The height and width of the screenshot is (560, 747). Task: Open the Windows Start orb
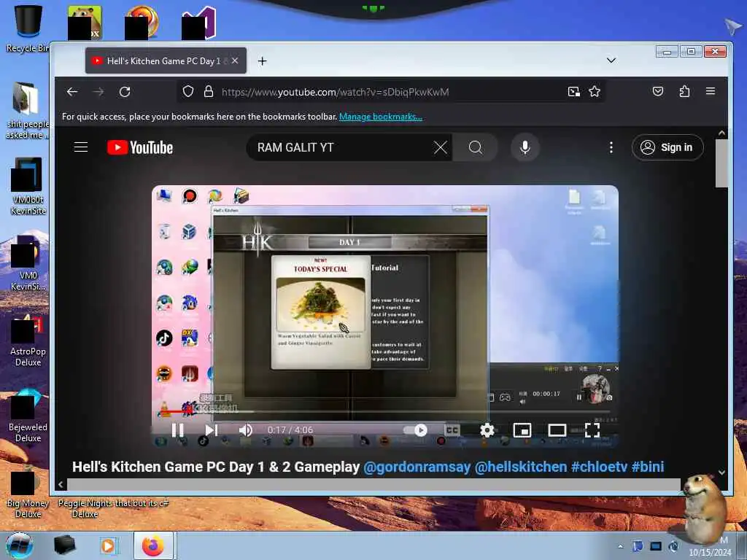[20, 545]
